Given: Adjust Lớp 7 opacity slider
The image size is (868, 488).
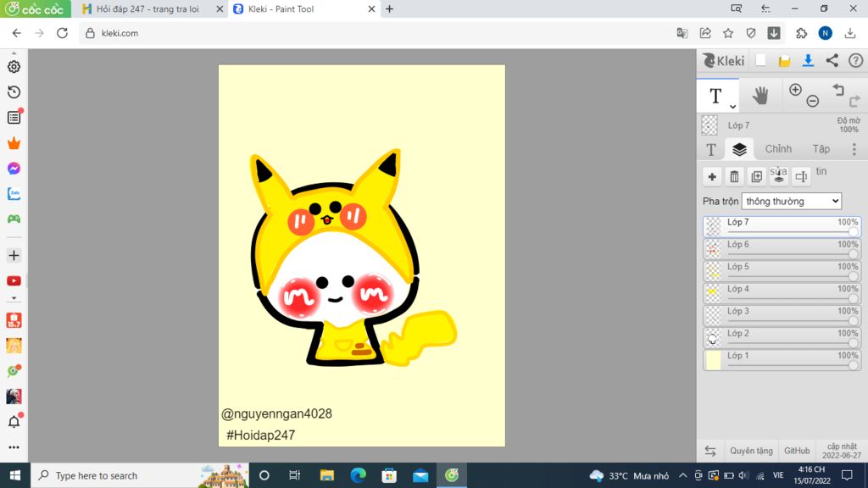Looking at the screenshot, I should [x=793, y=232].
